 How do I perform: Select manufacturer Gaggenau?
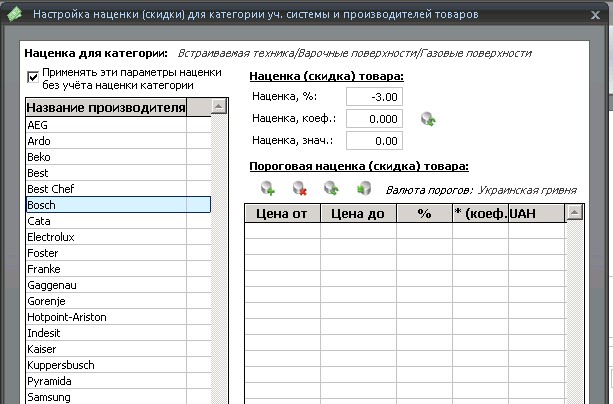(x=118, y=285)
